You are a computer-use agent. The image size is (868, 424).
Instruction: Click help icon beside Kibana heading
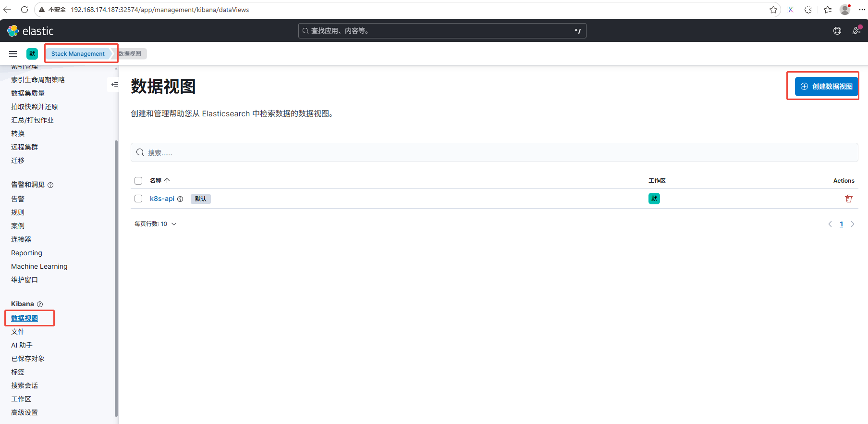click(x=40, y=304)
